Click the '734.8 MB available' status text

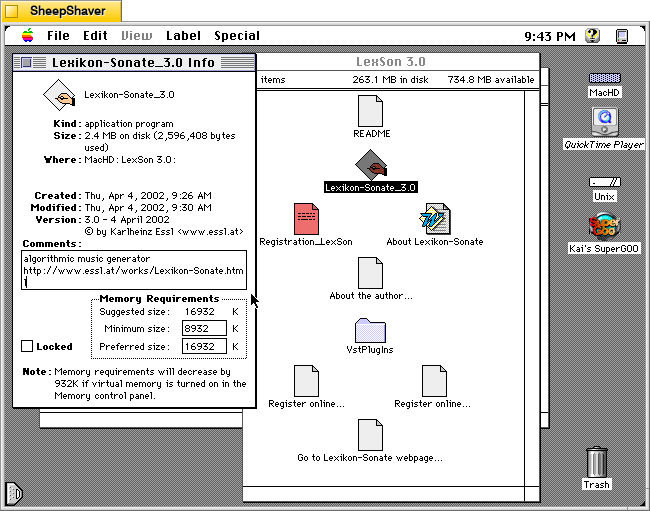click(491, 80)
